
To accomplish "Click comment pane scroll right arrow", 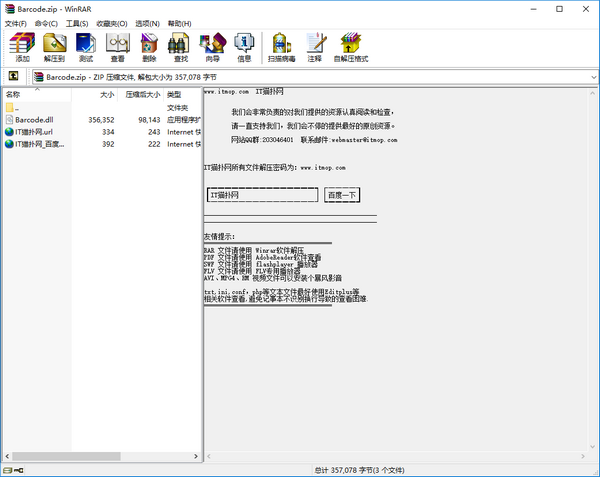I will pos(583,456).
